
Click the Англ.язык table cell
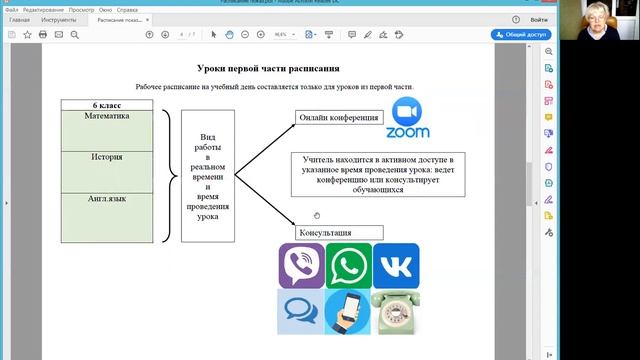[107, 218]
